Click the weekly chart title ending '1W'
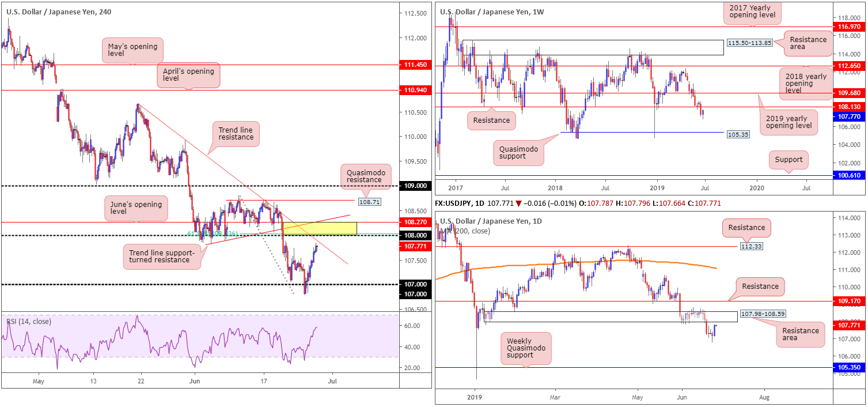The image size is (868, 407). tap(492, 11)
